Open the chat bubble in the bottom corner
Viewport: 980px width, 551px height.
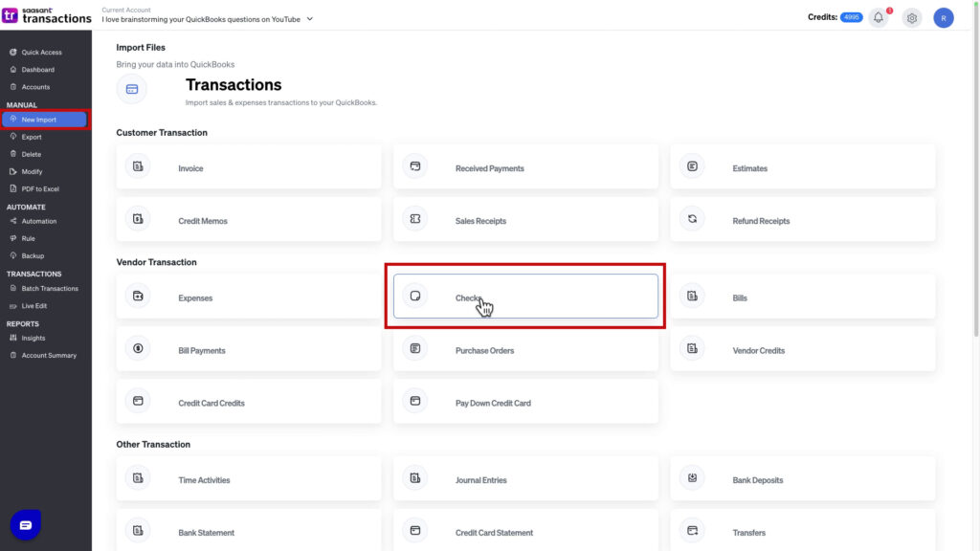[x=24, y=524]
